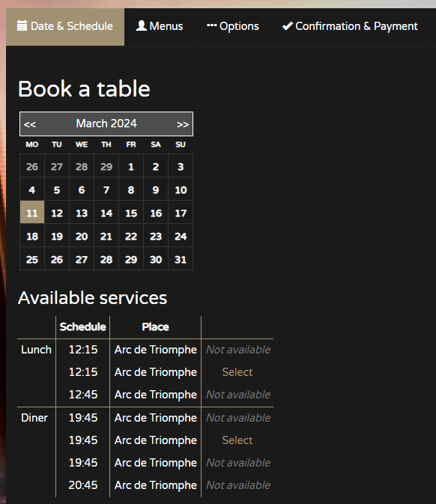This screenshot has width=436, height=504.
Task: Click the Place column header
Action: [156, 327]
